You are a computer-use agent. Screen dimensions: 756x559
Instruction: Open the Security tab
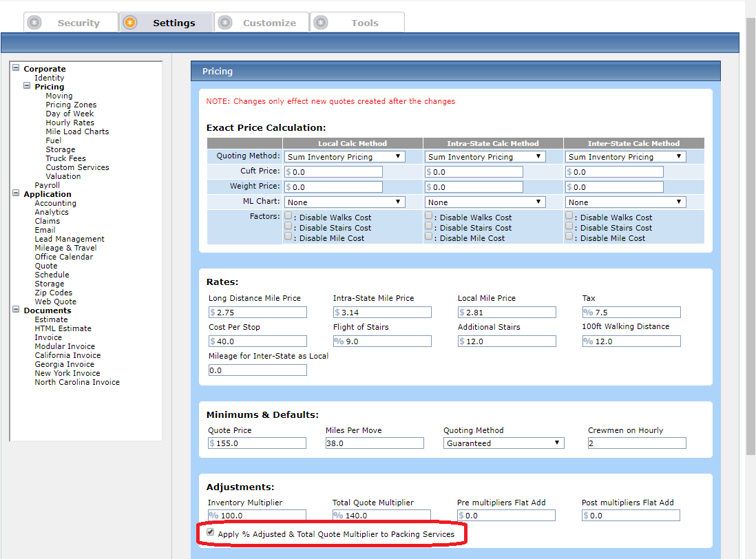(x=71, y=23)
